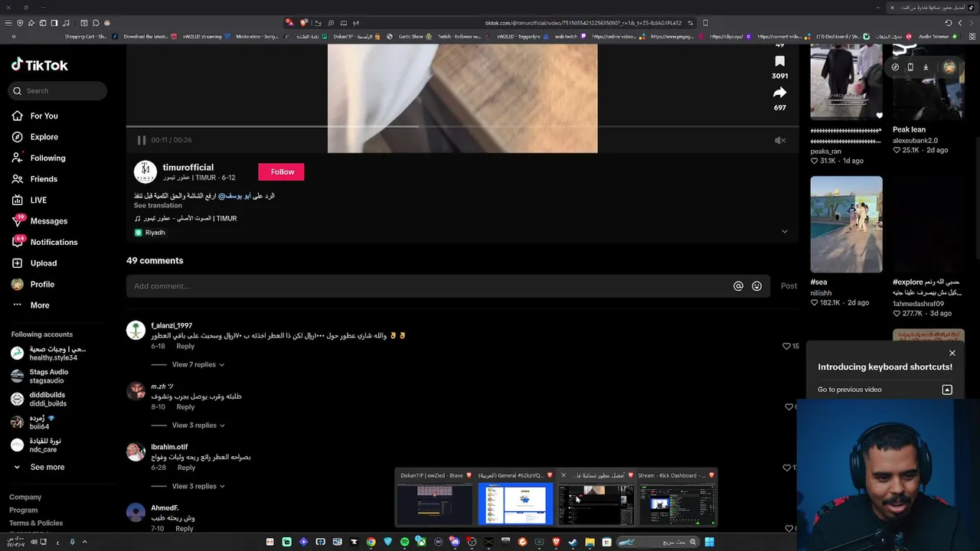This screenshot has width=980, height=551.
Task: Open Chrome from the taskbar
Action: point(371,542)
